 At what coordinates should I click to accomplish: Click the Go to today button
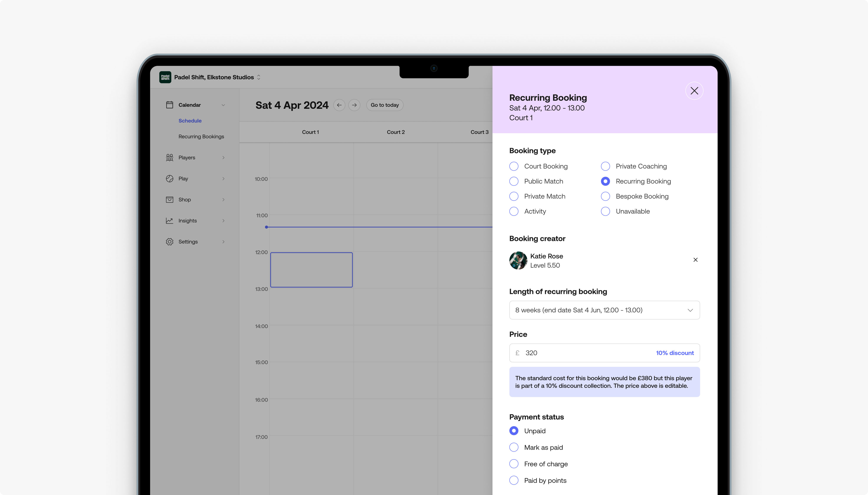click(385, 105)
